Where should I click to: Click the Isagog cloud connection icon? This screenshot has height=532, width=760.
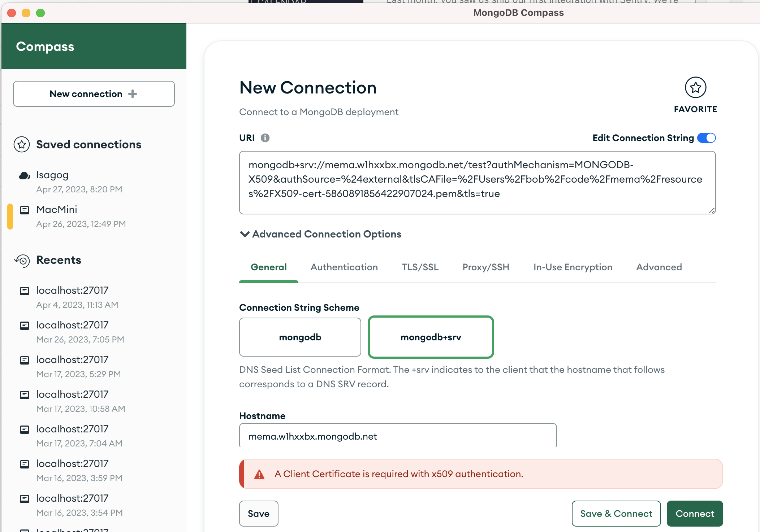[x=24, y=176]
